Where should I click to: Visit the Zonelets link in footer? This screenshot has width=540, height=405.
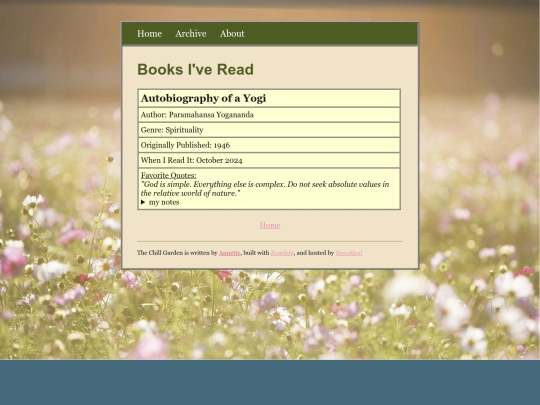282,253
